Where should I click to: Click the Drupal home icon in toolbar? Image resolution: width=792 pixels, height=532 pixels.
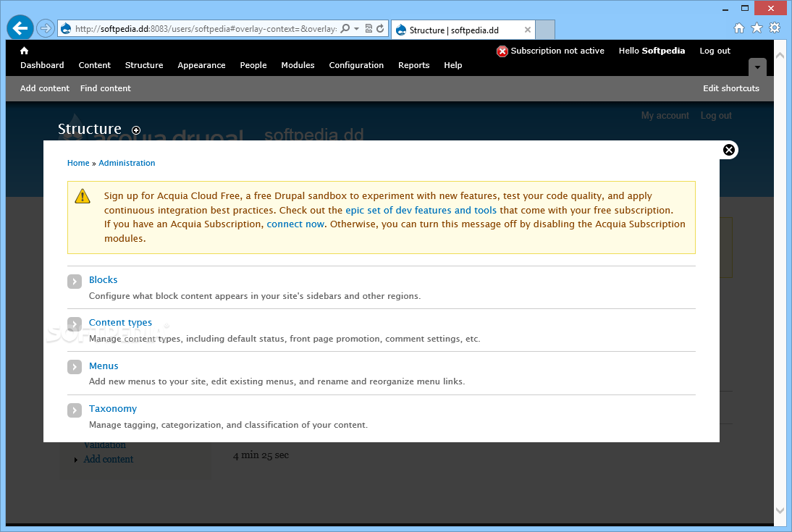point(24,51)
